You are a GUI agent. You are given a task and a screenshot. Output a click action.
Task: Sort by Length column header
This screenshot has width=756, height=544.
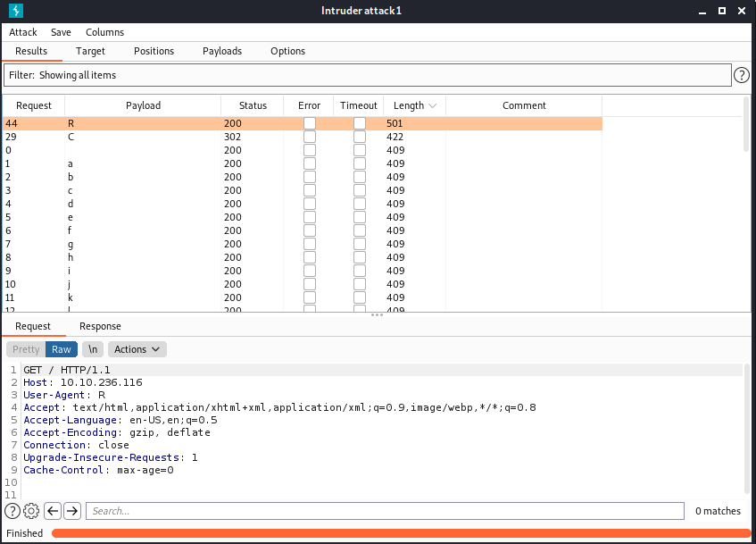tap(415, 105)
